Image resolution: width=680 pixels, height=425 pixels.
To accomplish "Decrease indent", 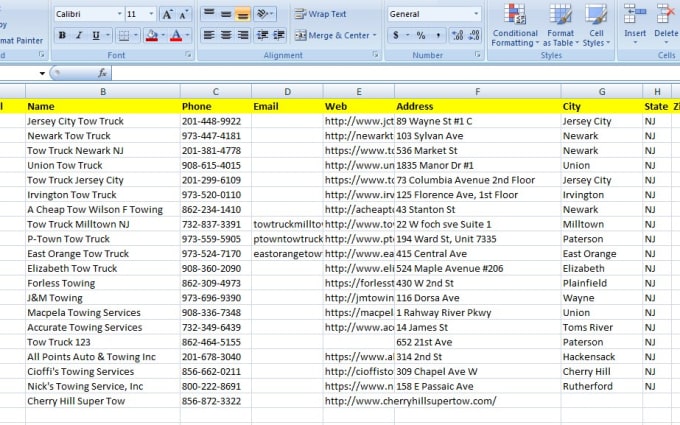I will [262, 35].
